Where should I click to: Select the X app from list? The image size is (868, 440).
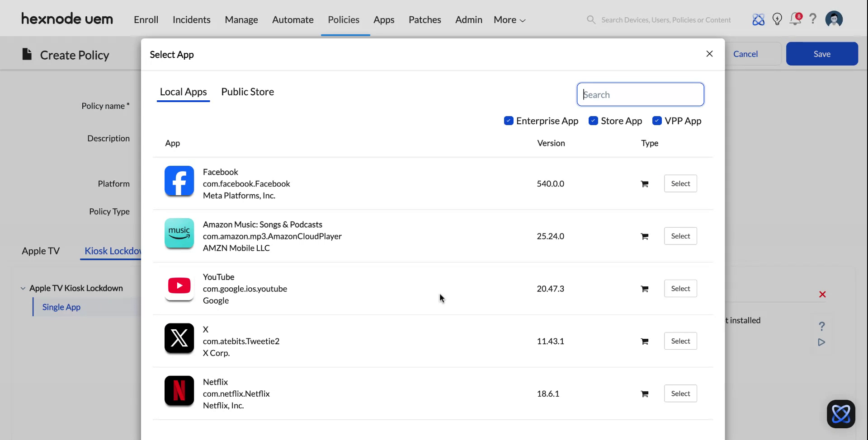point(680,341)
